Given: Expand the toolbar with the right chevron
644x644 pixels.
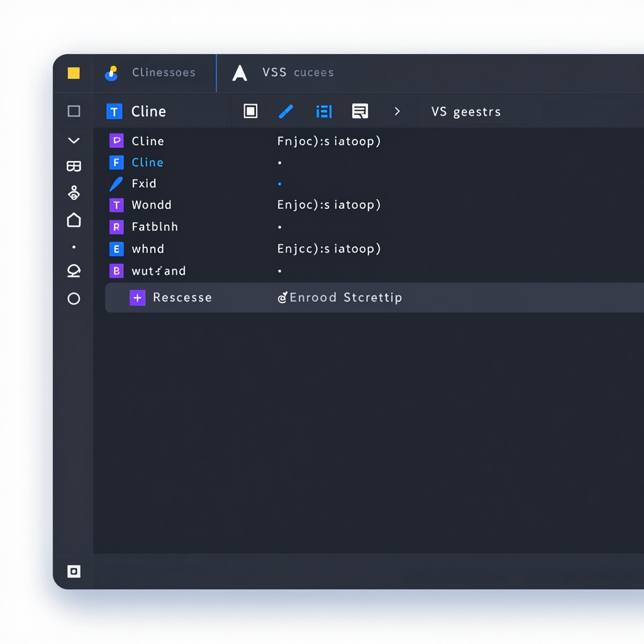Looking at the screenshot, I should pos(397,111).
